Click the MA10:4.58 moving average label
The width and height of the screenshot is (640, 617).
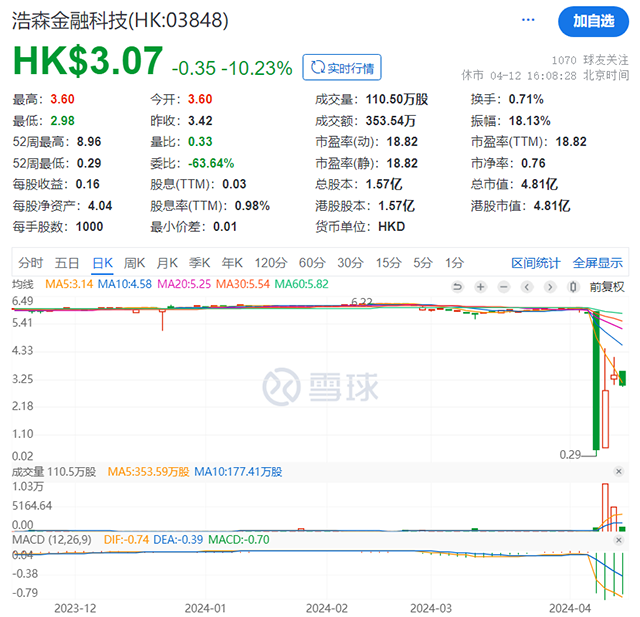pos(124,284)
